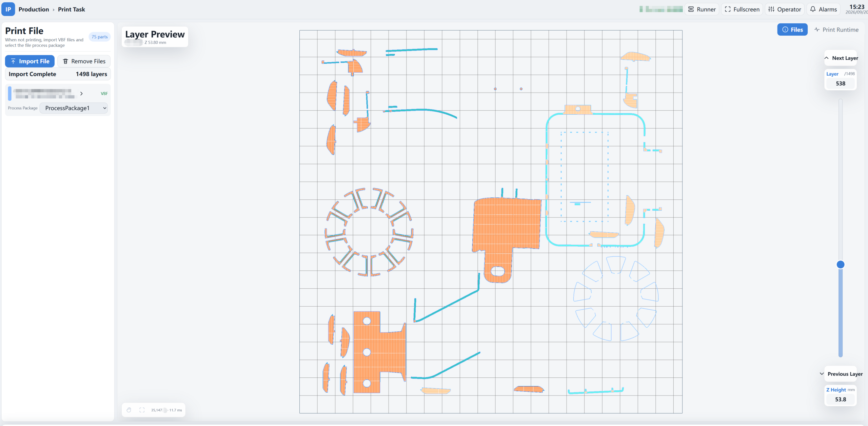The image size is (868, 426).
Task: Click the sliders icon on Operator
Action: (771, 9)
